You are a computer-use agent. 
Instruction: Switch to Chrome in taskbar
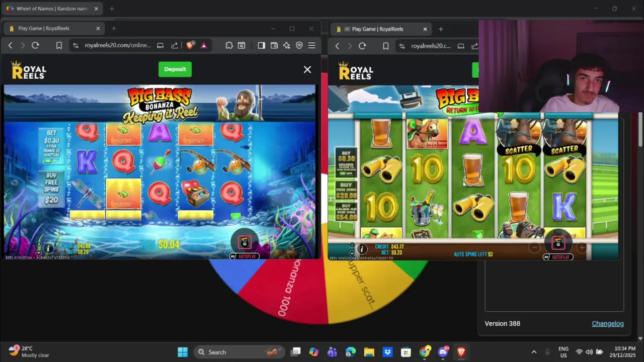point(425,352)
